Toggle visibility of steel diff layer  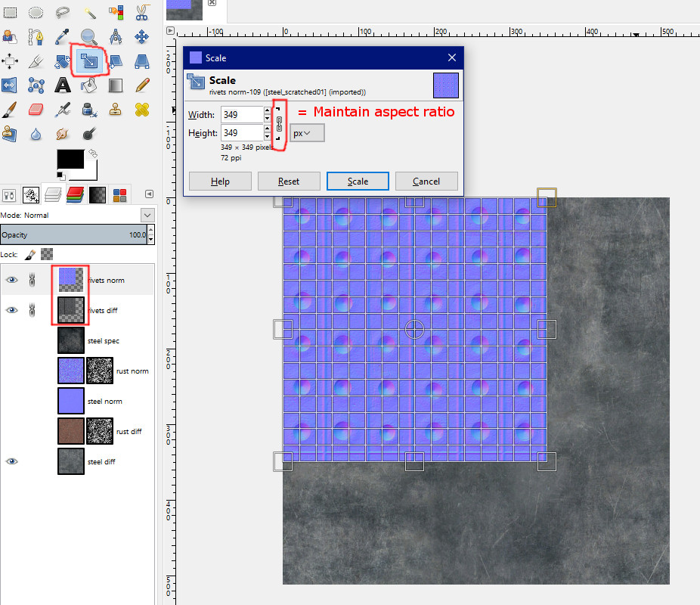pos(11,461)
